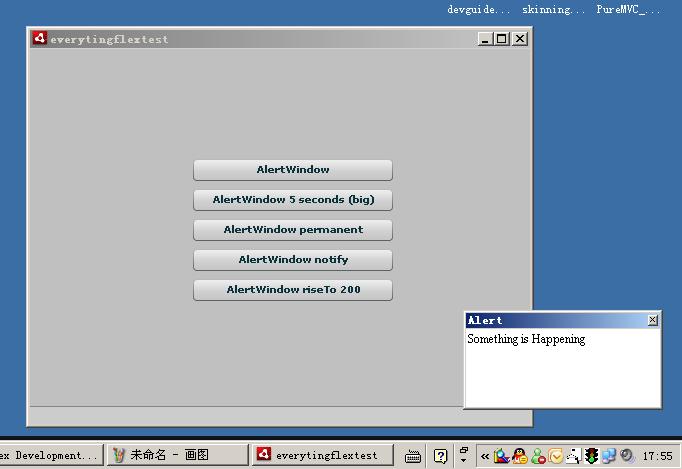
Task: Open the keyboard input method icon
Action: point(412,456)
